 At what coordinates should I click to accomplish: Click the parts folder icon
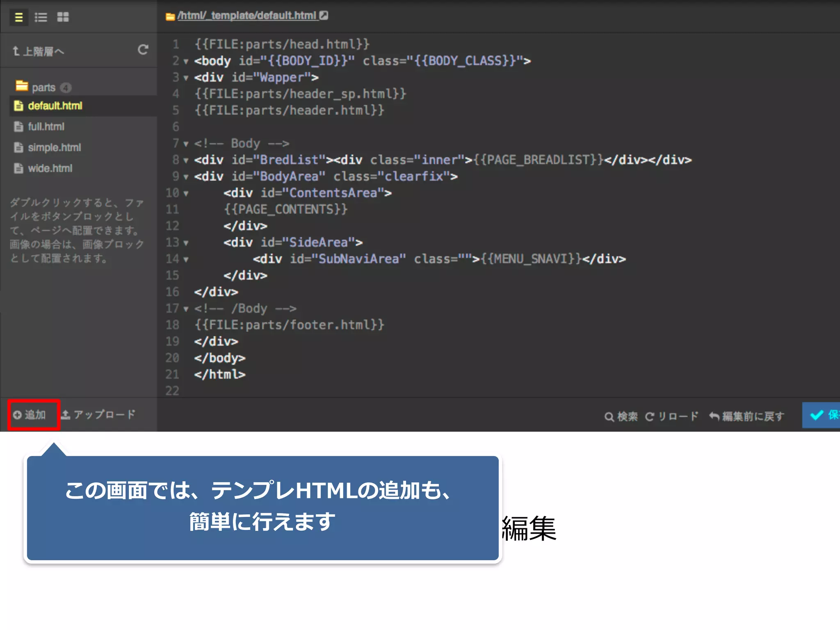(21, 85)
